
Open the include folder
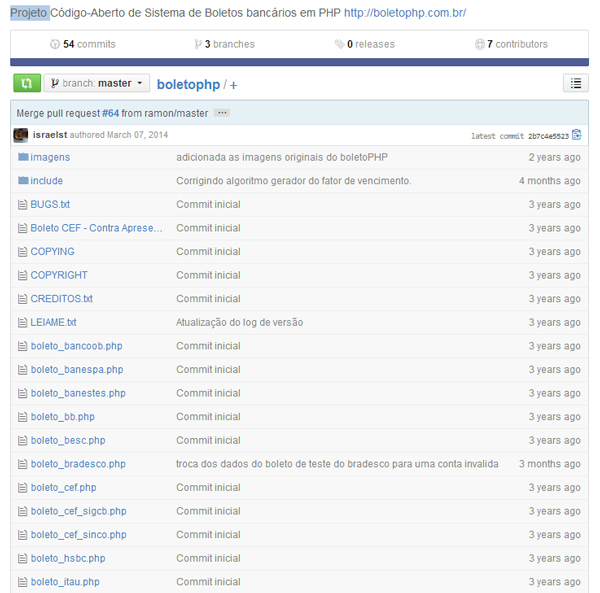pos(47,181)
